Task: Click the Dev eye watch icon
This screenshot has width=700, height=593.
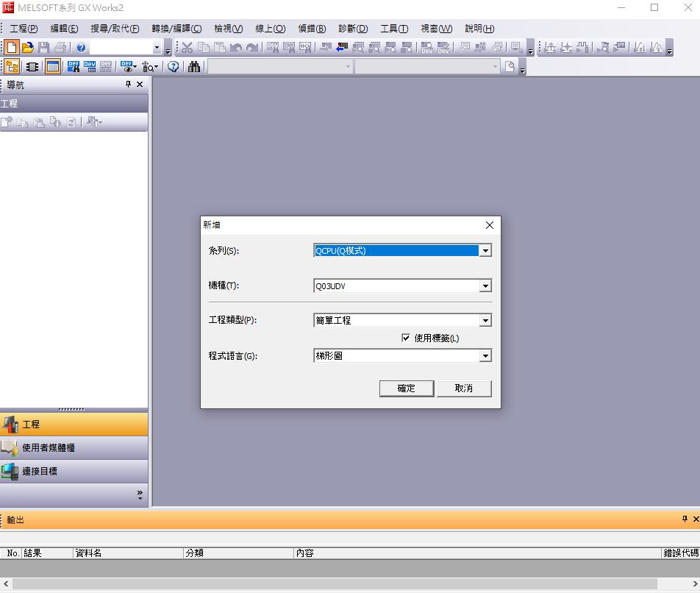Action: pos(126,67)
